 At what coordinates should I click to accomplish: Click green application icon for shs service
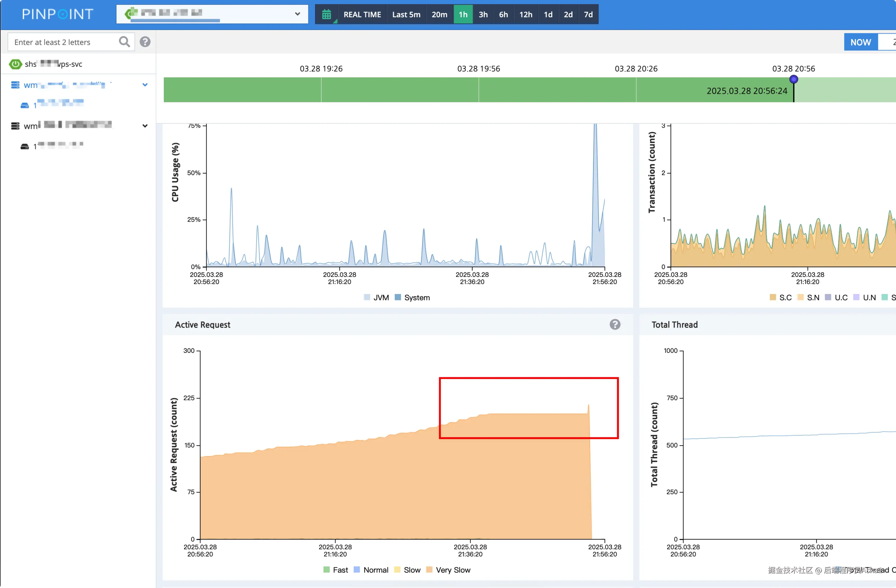tap(15, 64)
